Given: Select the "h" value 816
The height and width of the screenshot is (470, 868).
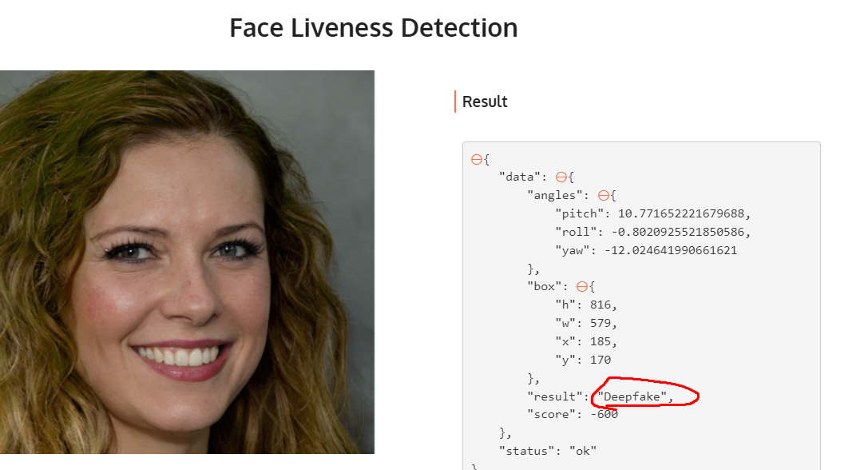Looking at the screenshot, I should pyautogui.click(x=600, y=305).
